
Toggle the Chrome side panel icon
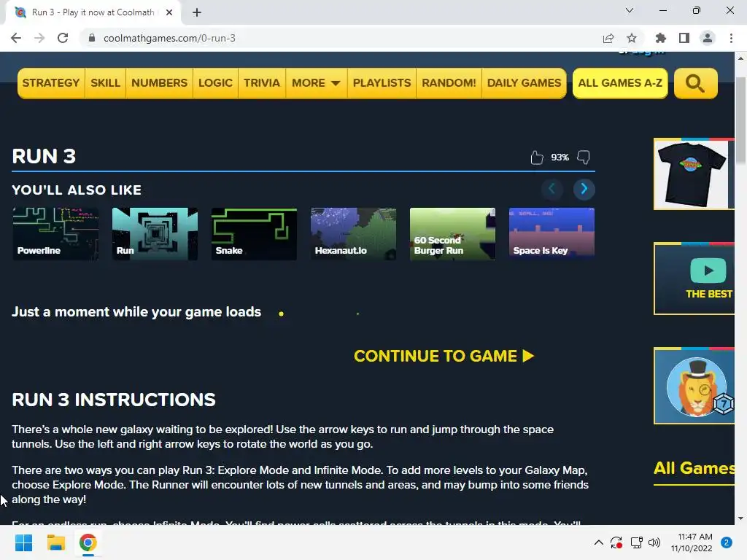point(684,38)
